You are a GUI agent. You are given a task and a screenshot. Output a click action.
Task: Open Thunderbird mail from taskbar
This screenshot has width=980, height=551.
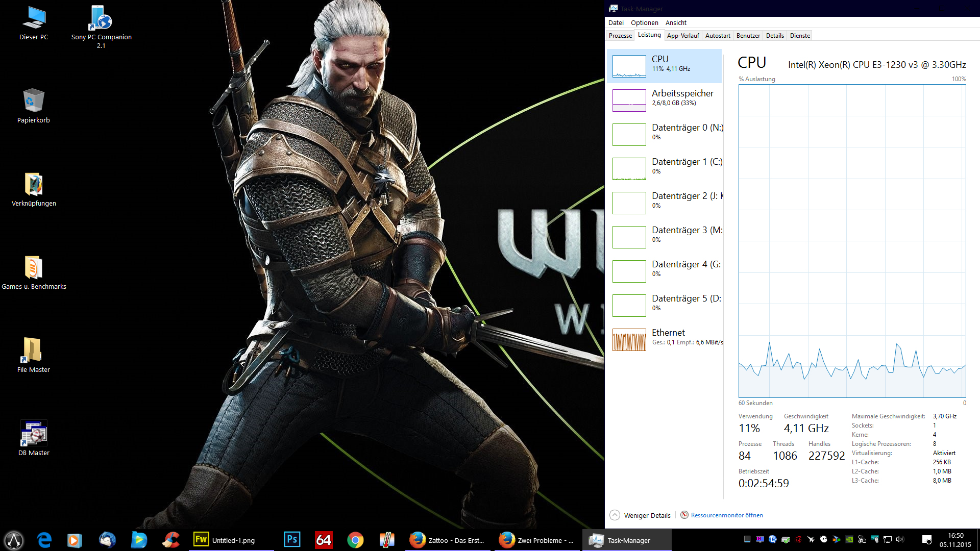tap(107, 540)
